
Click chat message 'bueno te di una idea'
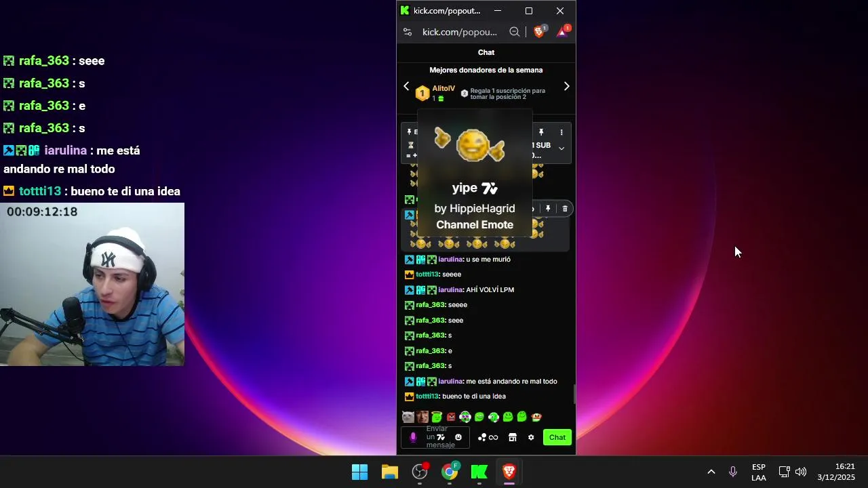pos(474,396)
